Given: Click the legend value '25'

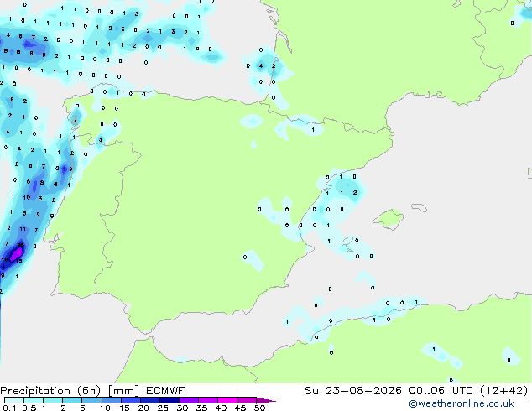Looking at the screenshot, I should [x=163, y=408].
